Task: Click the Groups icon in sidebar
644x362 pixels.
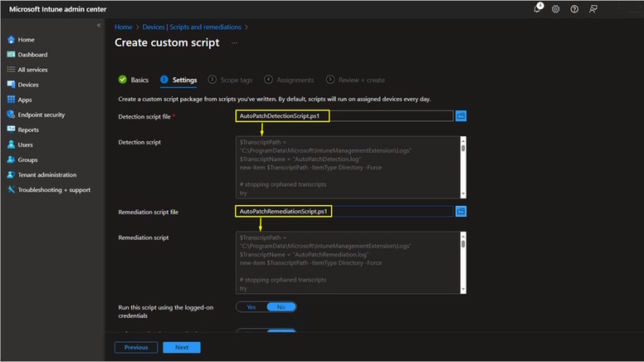Action: pyautogui.click(x=11, y=159)
